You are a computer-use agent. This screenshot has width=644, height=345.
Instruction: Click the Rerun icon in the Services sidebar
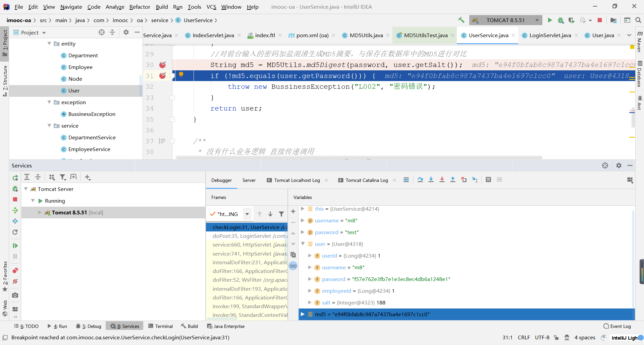15,178
